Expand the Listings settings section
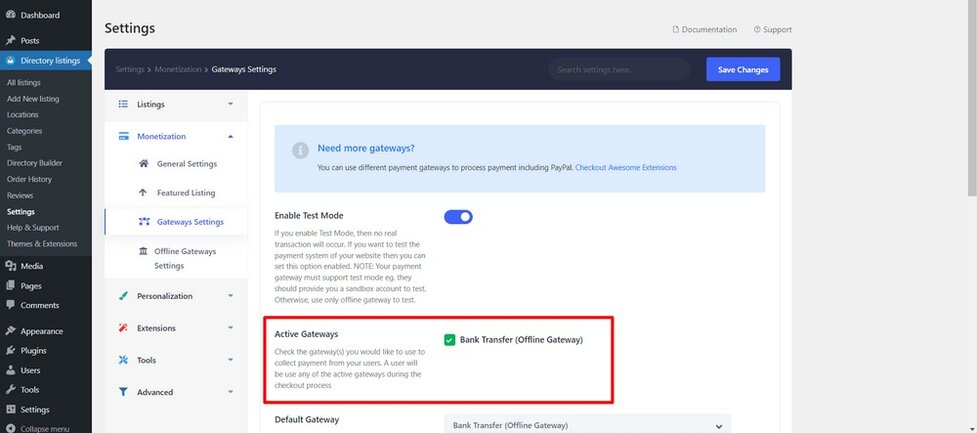The image size is (977, 433). [x=230, y=104]
